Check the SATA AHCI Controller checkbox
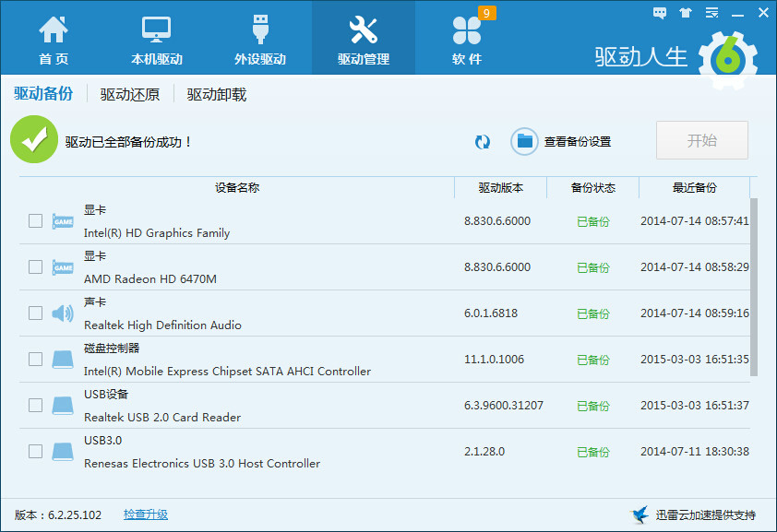This screenshot has width=777, height=532. tap(35, 359)
